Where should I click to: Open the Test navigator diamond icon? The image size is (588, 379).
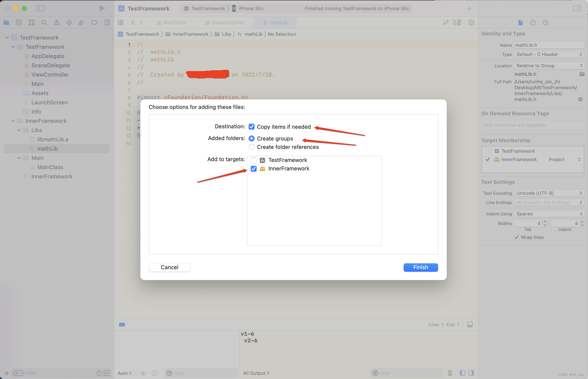pos(69,22)
